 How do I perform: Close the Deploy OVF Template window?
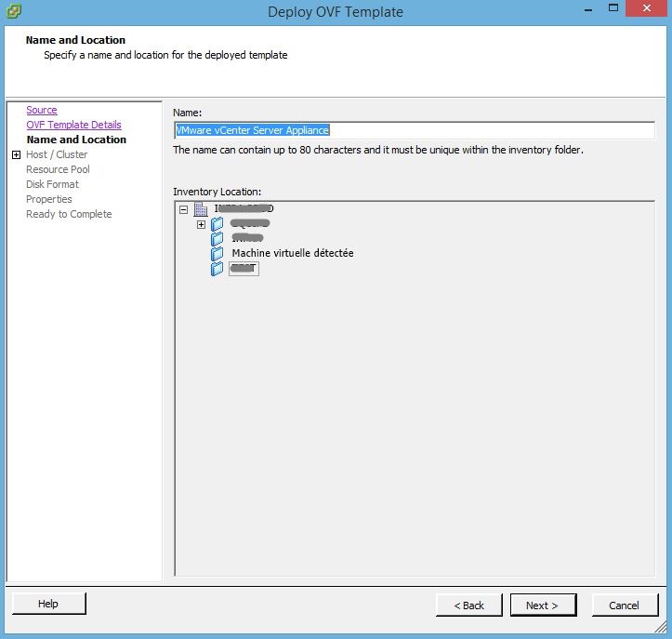point(647,8)
